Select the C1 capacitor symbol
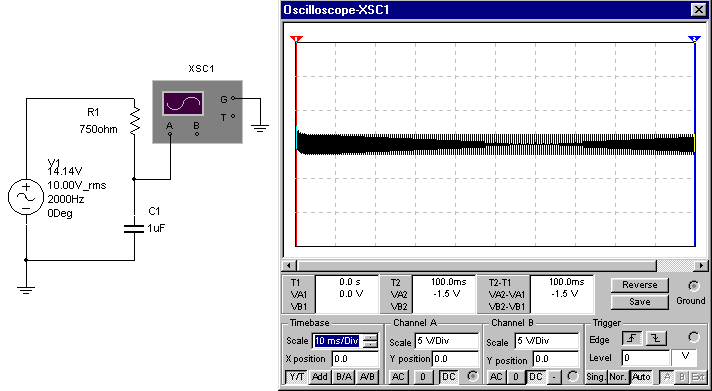 [134, 228]
